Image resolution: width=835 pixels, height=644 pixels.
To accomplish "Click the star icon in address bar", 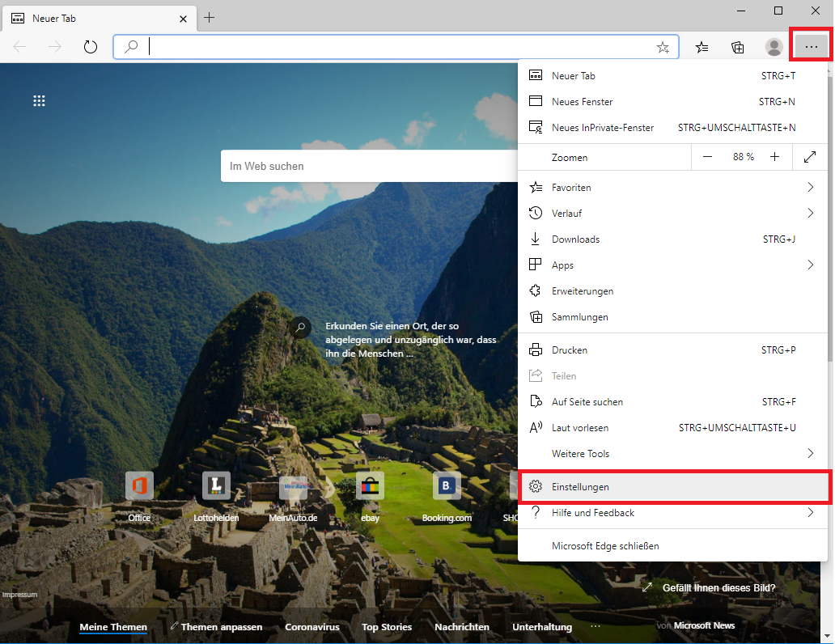I will point(663,47).
